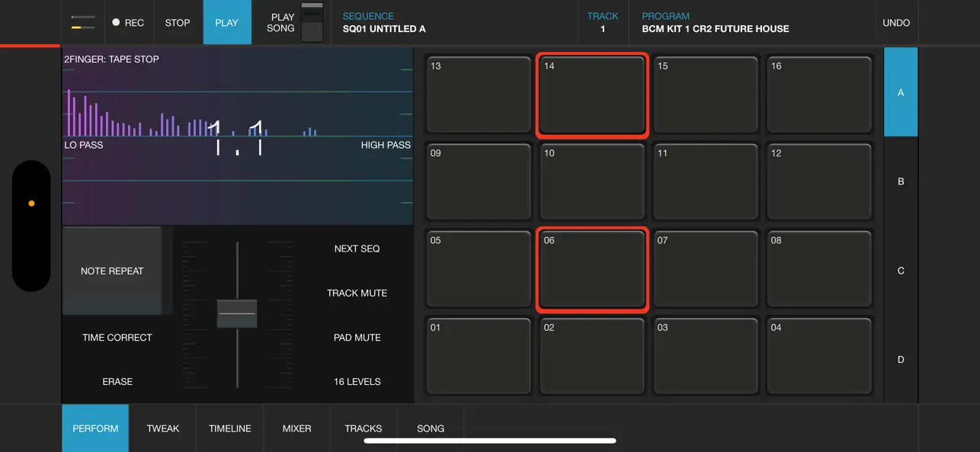The height and width of the screenshot is (452, 980).
Task: Enable 16 LEVELS mode
Action: tap(357, 381)
